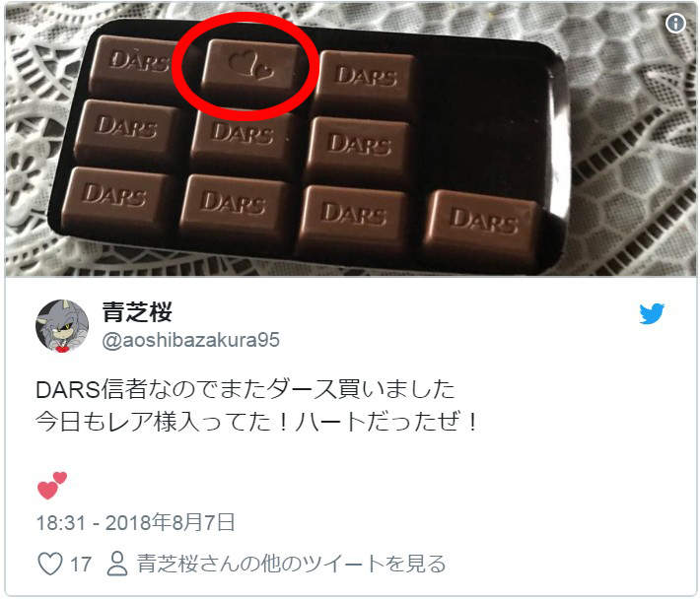Open the 青芝桜 display name
This screenshot has width=700, height=600.
click(x=137, y=311)
